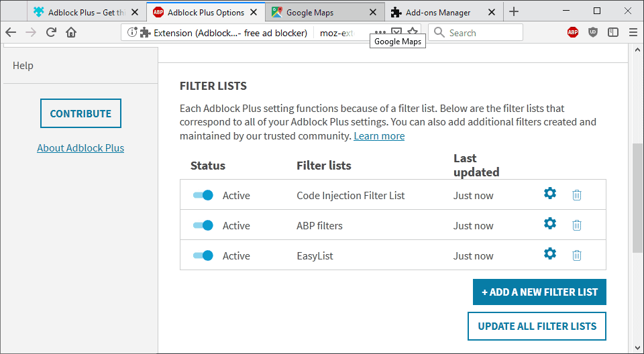Click Just now in ABP filters row
Viewport: 644px width, 354px height.
point(473,225)
